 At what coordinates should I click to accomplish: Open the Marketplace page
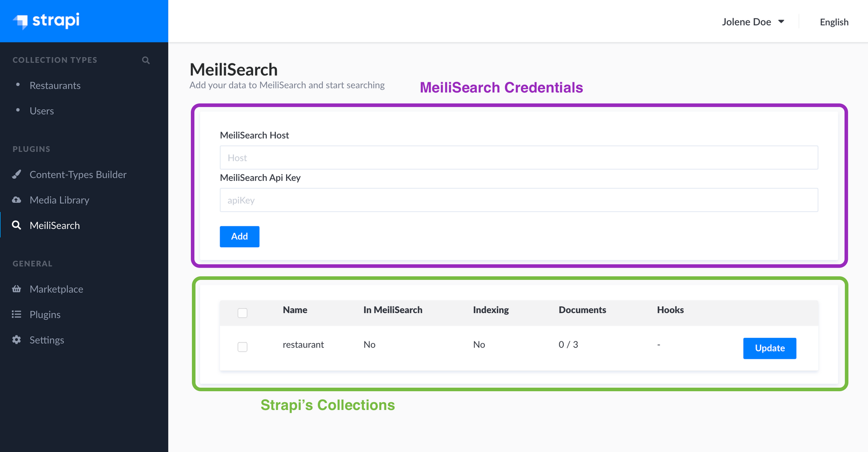[56, 289]
